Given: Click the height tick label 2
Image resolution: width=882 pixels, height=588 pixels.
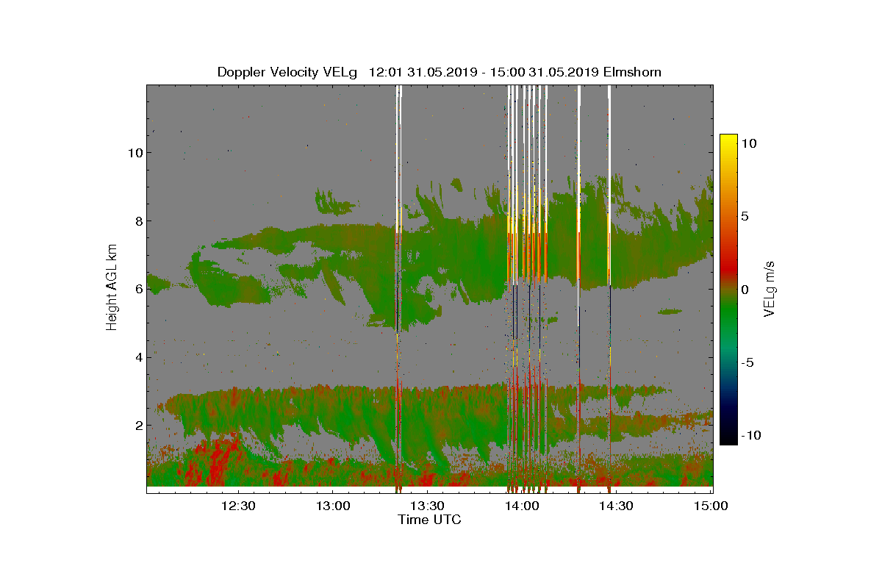Looking at the screenshot, I should (x=138, y=425).
